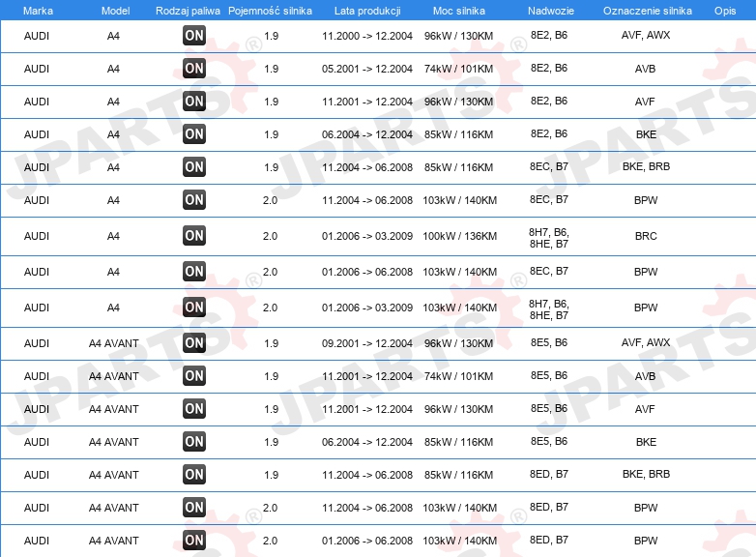Click 8H7, B6, 8HE, B7 body cell in the BRC row
The width and height of the screenshot is (756, 557).
549,238
